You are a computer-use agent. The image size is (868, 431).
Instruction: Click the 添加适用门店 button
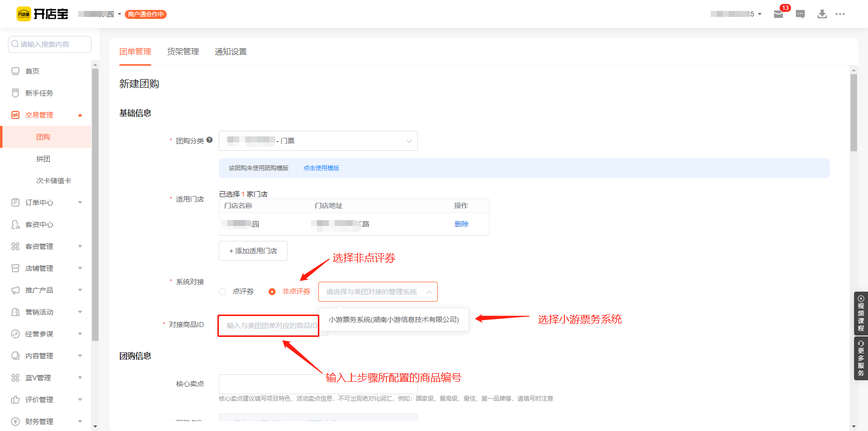click(x=253, y=251)
